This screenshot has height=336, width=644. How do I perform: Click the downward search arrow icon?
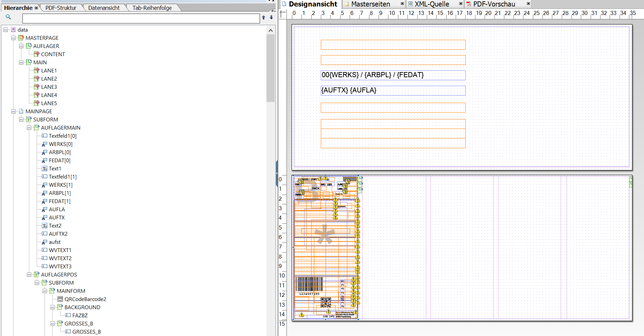(x=271, y=17)
